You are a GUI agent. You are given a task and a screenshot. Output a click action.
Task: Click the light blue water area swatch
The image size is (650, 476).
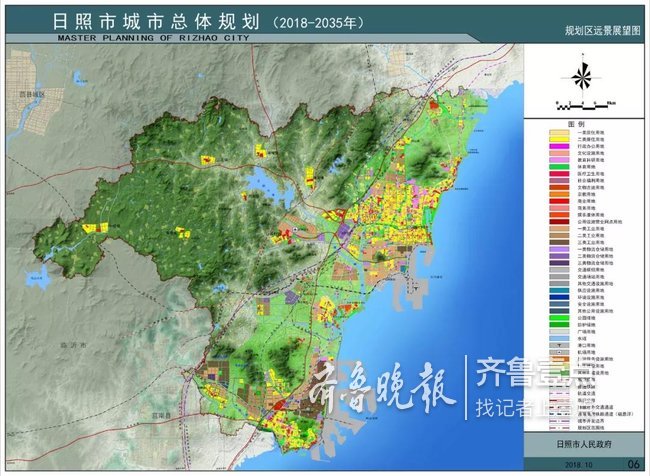(558, 338)
